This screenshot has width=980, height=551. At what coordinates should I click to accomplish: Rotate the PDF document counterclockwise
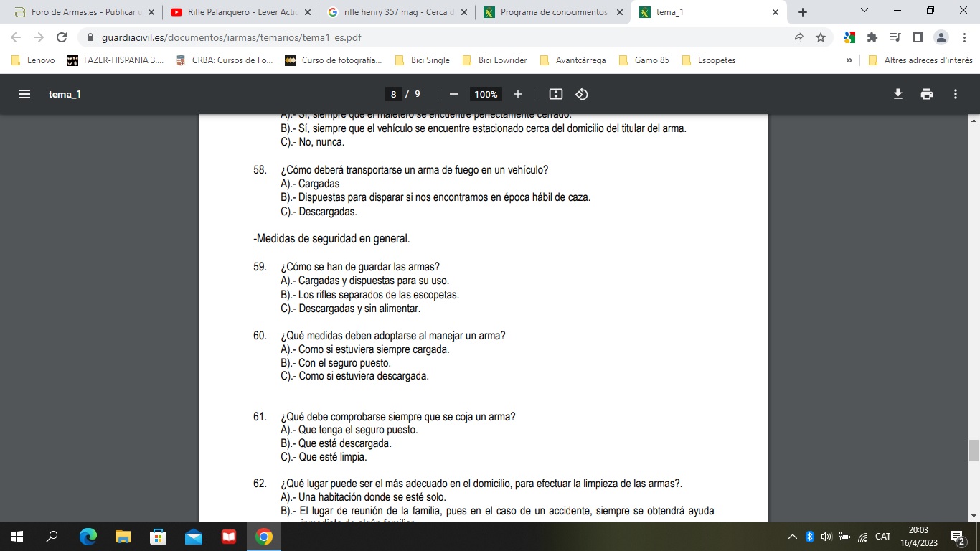coord(582,94)
